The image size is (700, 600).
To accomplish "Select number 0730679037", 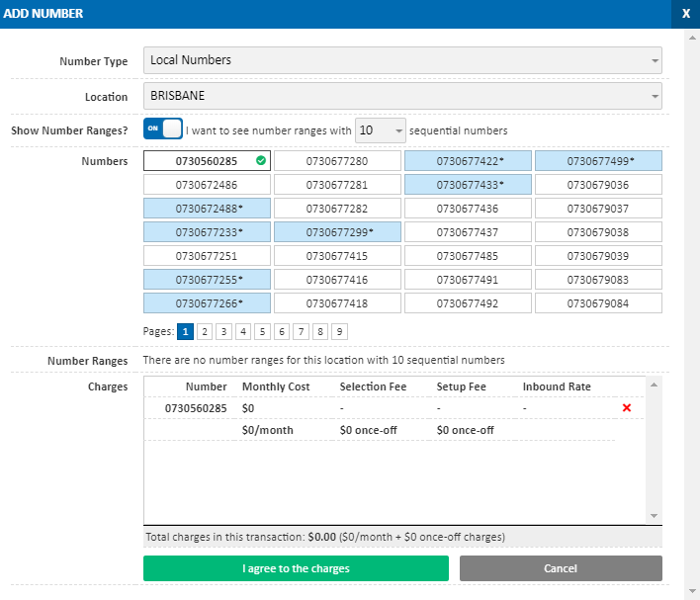I will pyautogui.click(x=599, y=208).
